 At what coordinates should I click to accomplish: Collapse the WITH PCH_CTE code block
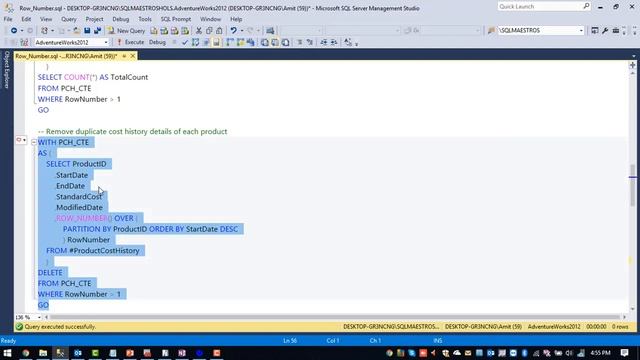tap(34, 142)
